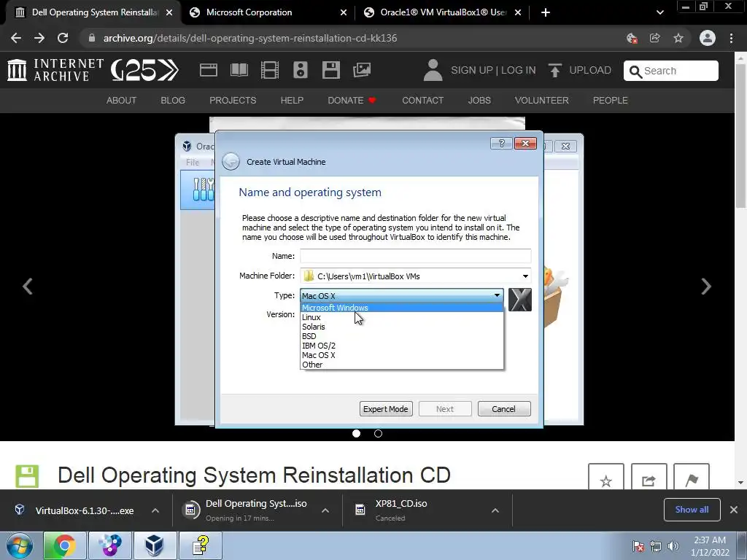Image resolution: width=747 pixels, height=560 pixels.
Task: Open the CONTACT menu item
Action: [x=422, y=101]
